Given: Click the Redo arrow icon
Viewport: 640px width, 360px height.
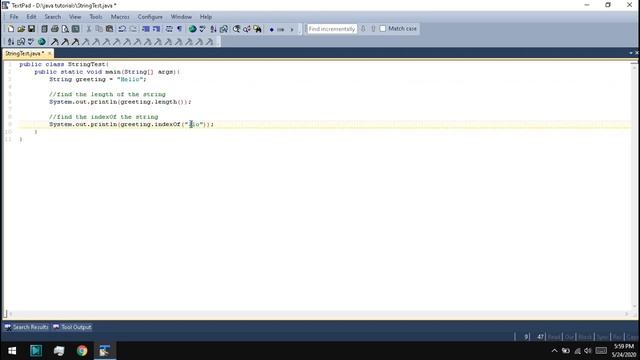Looking at the screenshot, I should (133, 29).
